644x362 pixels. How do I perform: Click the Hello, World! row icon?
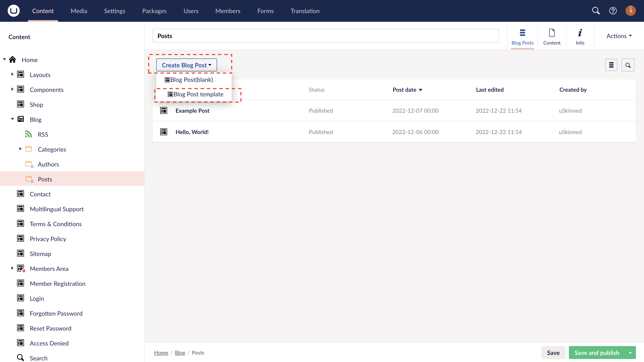[x=164, y=132]
